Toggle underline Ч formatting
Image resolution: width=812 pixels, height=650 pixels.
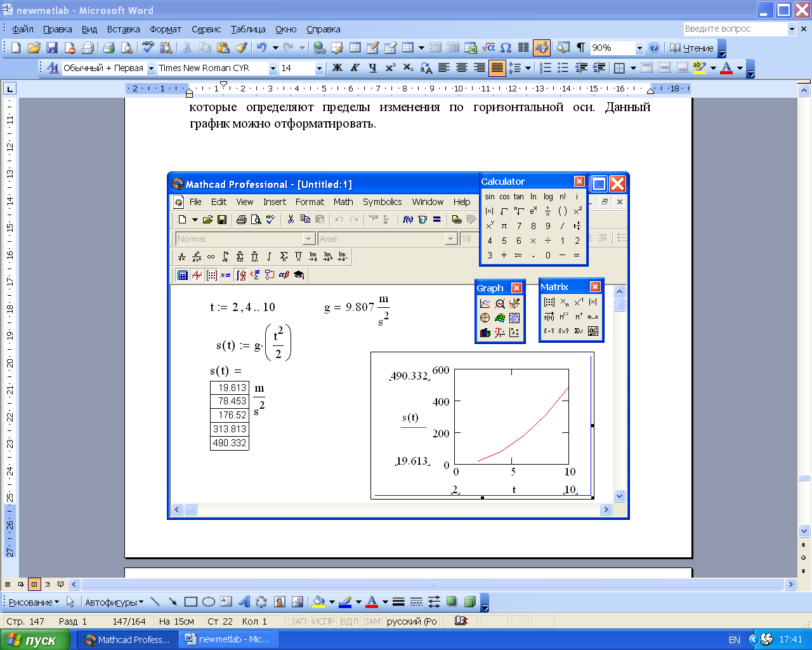pos(372,68)
